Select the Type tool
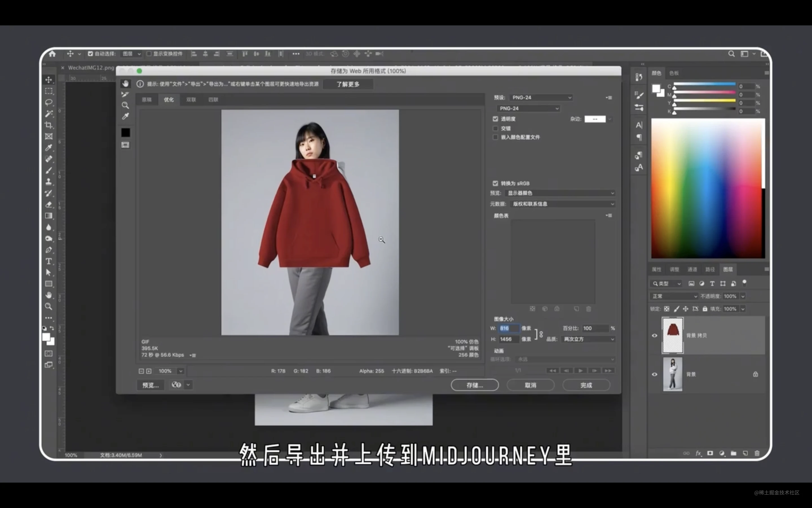Image resolution: width=812 pixels, height=508 pixels. click(49, 261)
